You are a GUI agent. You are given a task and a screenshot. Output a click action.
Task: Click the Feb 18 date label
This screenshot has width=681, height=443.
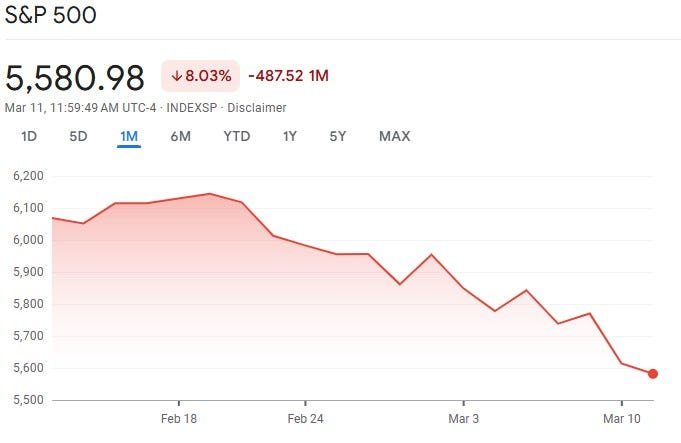tap(179, 418)
